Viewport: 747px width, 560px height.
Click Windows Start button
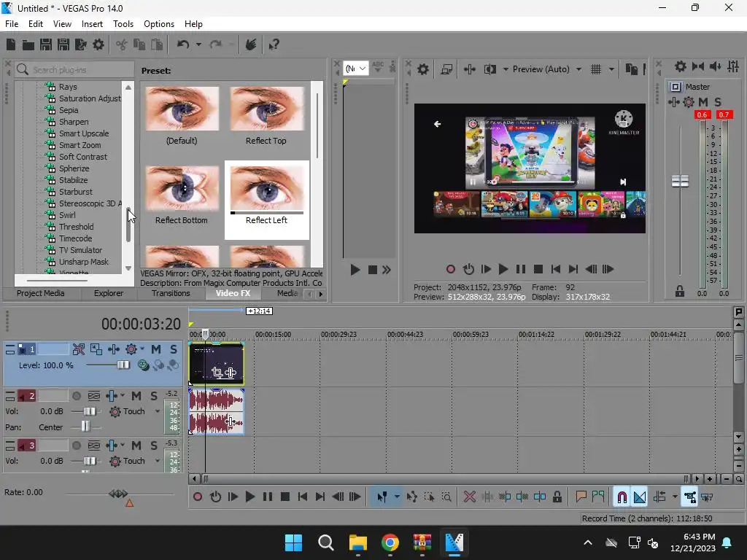click(293, 542)
